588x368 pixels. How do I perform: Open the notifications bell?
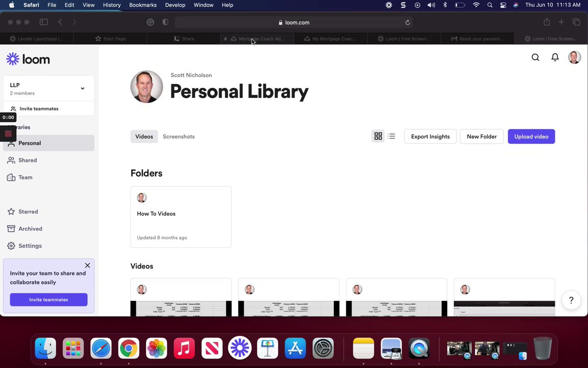click(x=555, y=57)
